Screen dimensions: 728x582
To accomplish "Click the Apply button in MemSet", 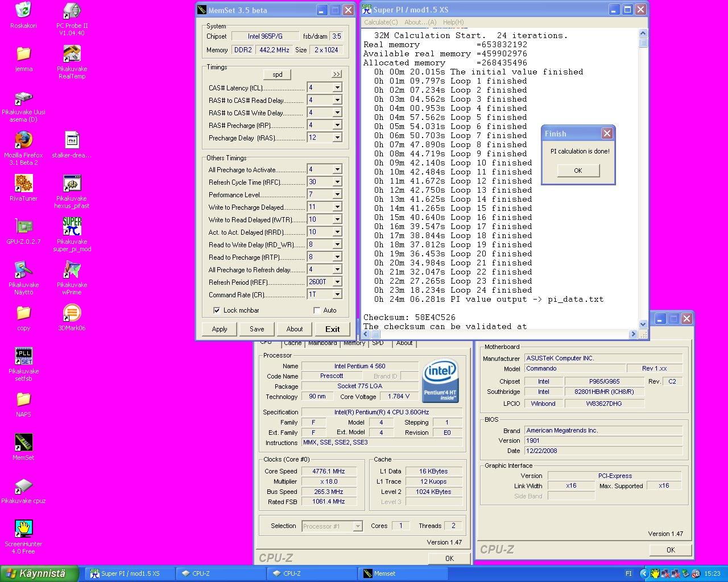I will click(x=220, y=329).
